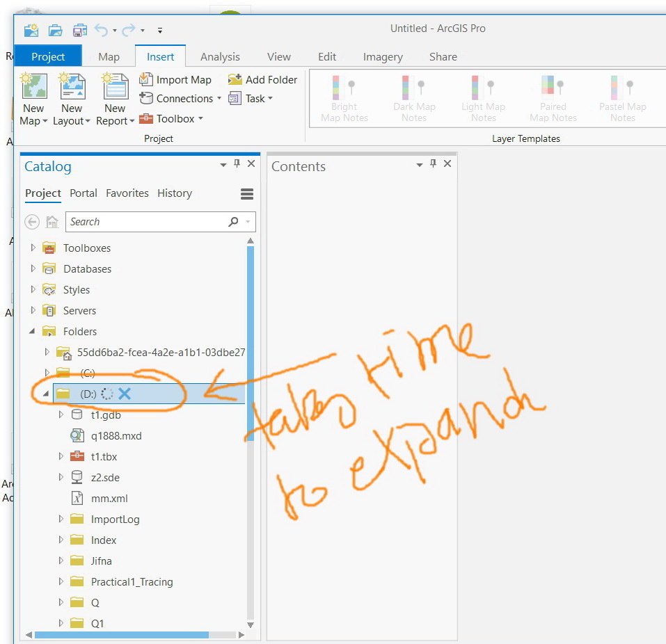Open Catalog pane options dropdown arrow
Screen dimensions: 666x644
(x=223, y=165)
